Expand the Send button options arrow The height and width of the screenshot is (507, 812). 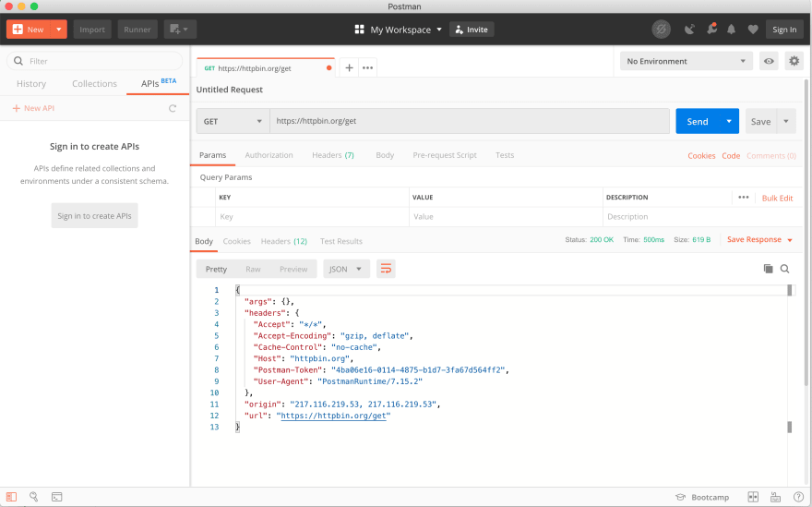pyautogui.click(x=729, y=121)
